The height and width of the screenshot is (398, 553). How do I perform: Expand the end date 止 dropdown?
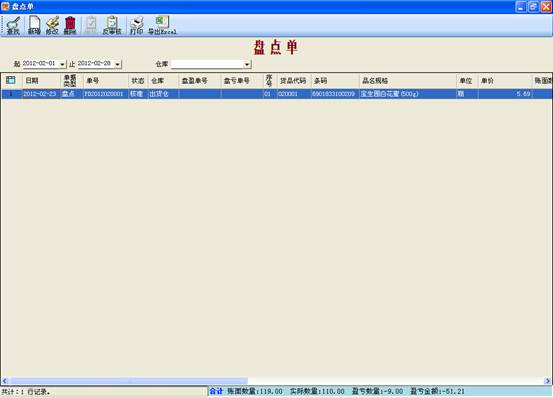click(118, 64)
